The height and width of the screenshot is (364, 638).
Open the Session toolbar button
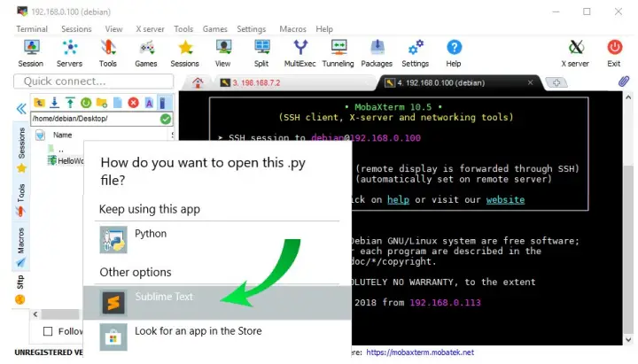31,53
